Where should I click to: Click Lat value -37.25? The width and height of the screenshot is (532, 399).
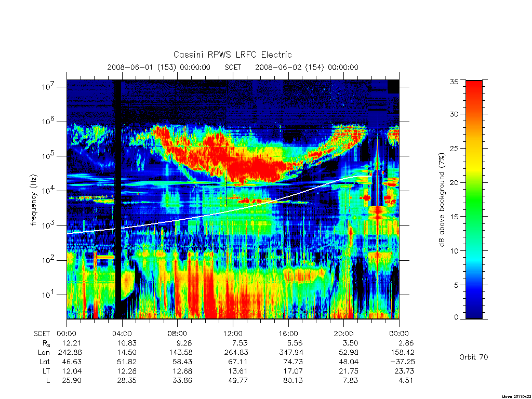click(402, 362)
